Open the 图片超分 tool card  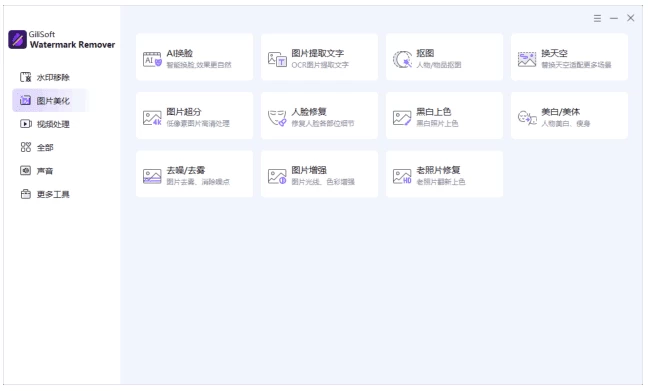pyautogui.click(x=194, y=116)
